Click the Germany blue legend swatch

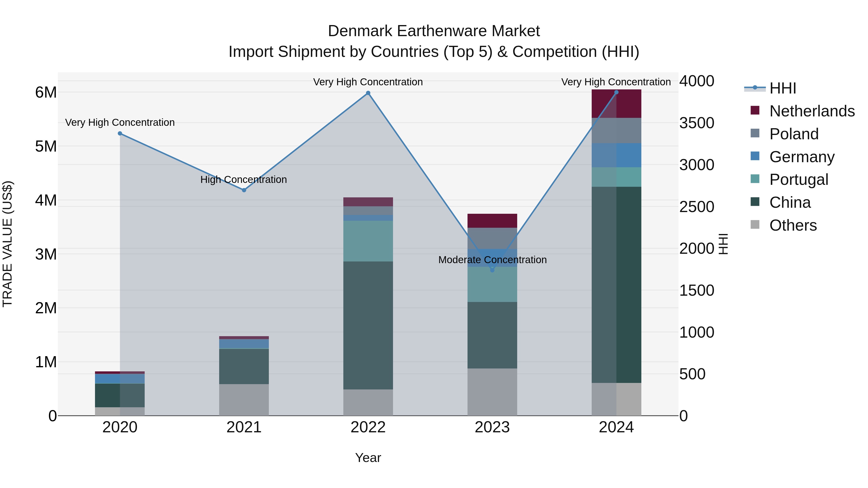(x=755, y=156)
